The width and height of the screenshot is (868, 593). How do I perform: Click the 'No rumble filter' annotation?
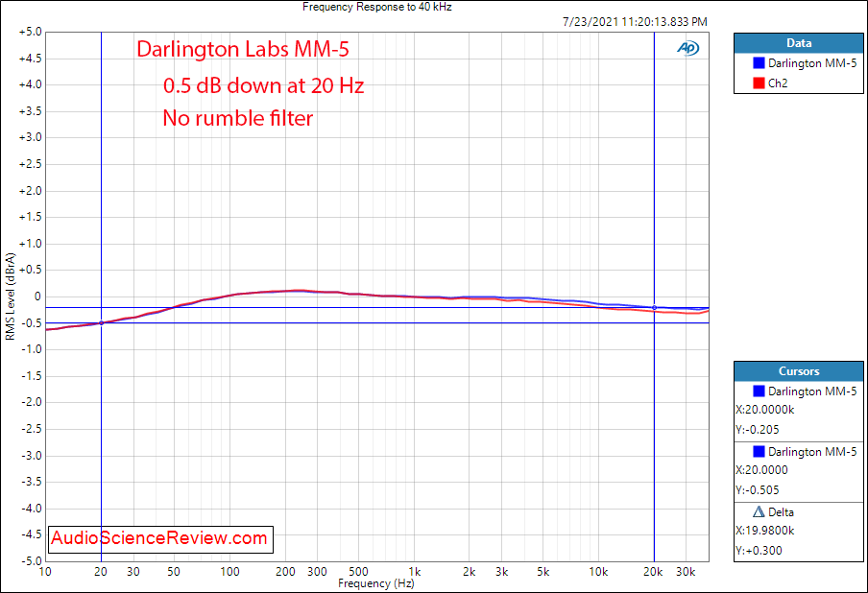(x=238, y=118)
